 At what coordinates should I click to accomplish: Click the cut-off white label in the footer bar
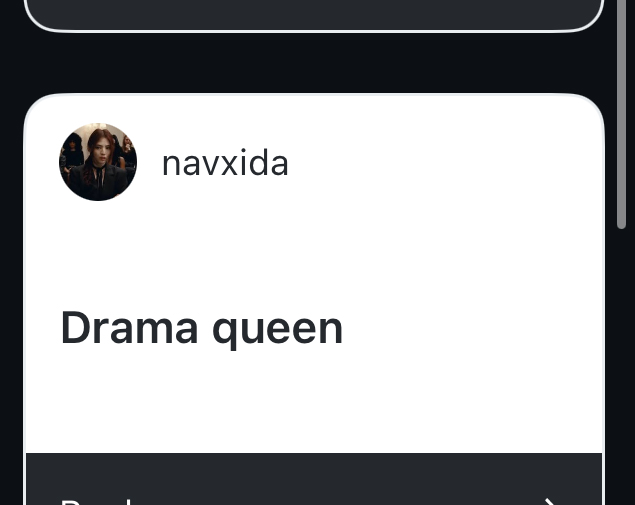(97, 502)
